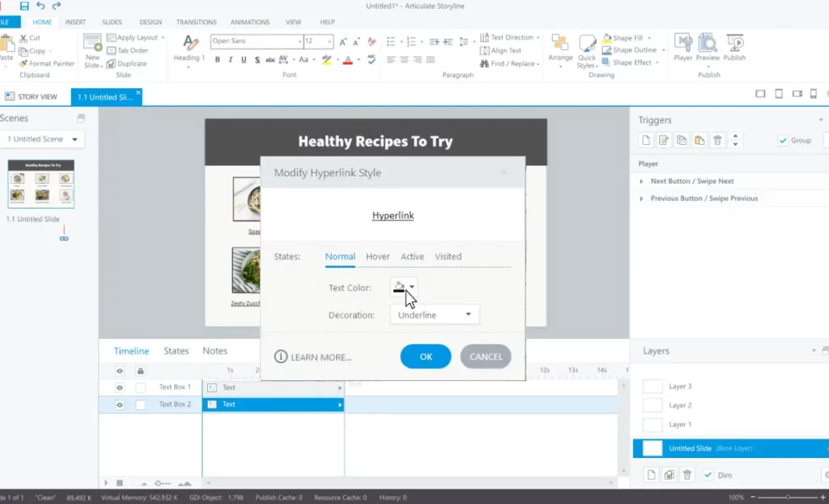Toggle the Group checkbox in Triggers panel
This screenshot has width=829, height=504.
pyautogui.click(x=783, y=140)
